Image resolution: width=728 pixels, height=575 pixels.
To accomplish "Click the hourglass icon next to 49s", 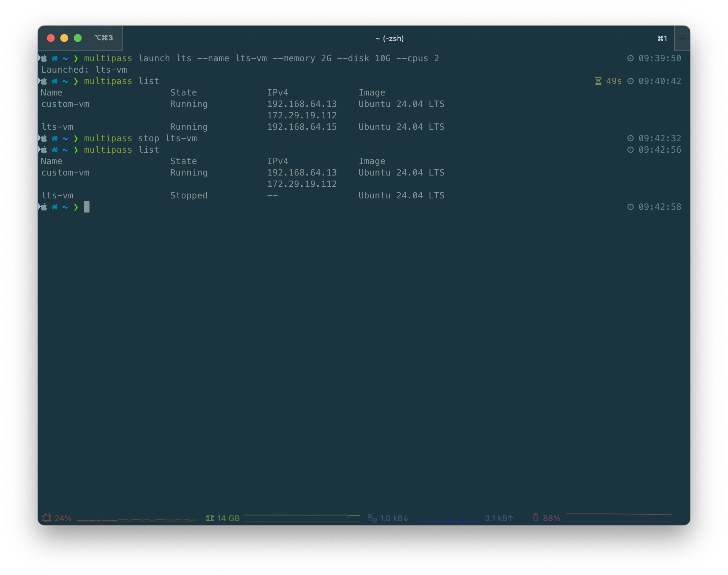I will [x=598, y=81].
